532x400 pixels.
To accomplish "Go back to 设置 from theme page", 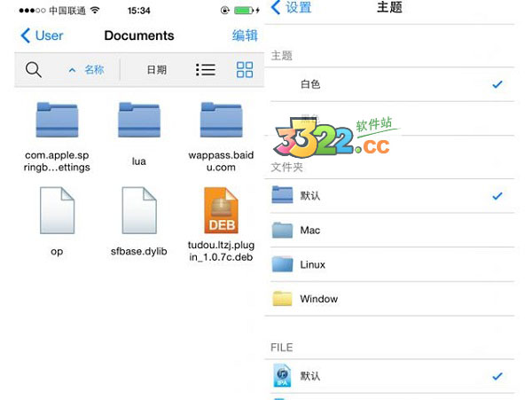I will point(292,7).
